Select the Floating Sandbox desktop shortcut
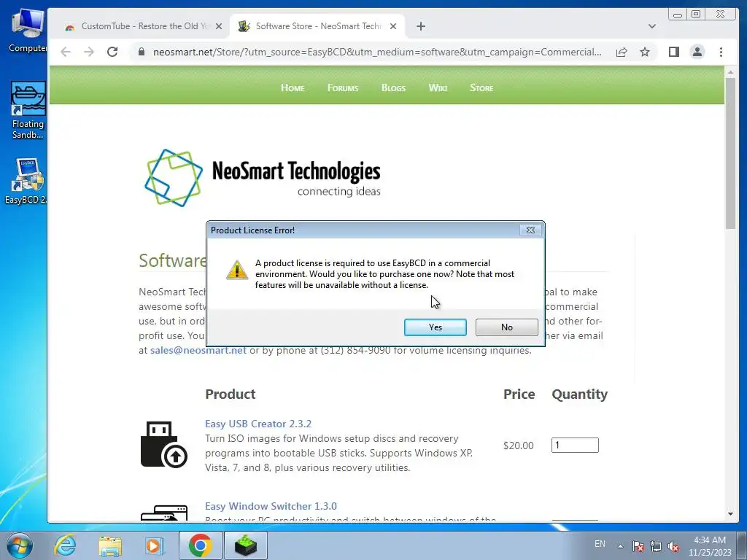The height and width of the screenshot is (560, 747). click(x=28, y=111)
